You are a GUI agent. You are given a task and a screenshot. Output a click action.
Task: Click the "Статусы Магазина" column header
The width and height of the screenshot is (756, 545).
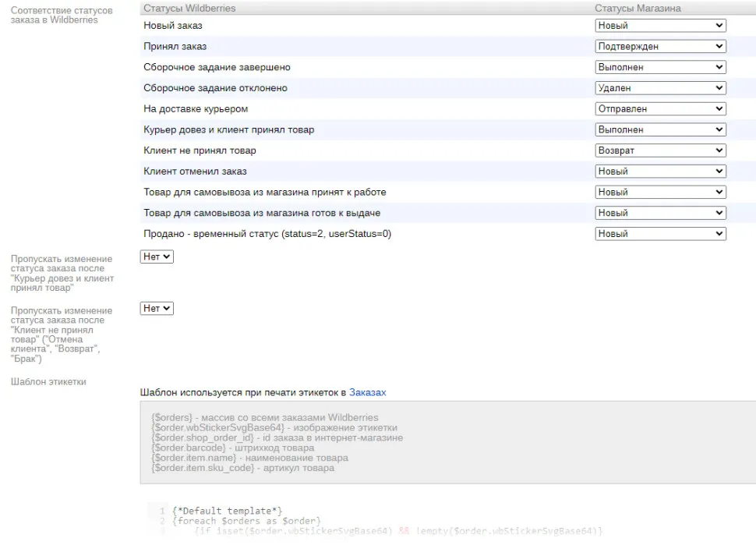pos(638,8)
